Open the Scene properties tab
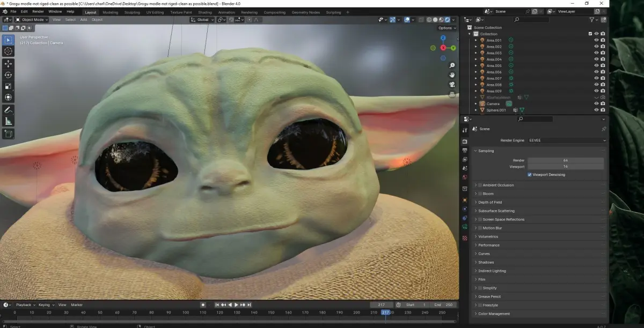644x328 pixels. [465, 168]
